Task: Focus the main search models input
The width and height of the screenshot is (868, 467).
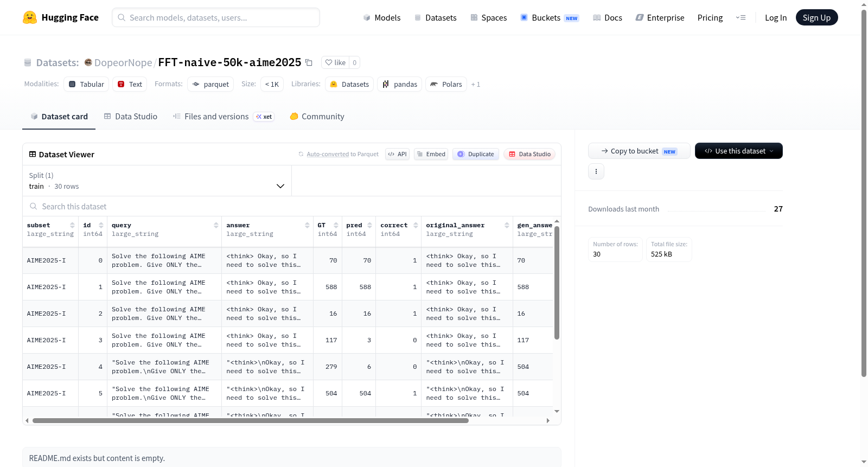Action: coord(216,17)
